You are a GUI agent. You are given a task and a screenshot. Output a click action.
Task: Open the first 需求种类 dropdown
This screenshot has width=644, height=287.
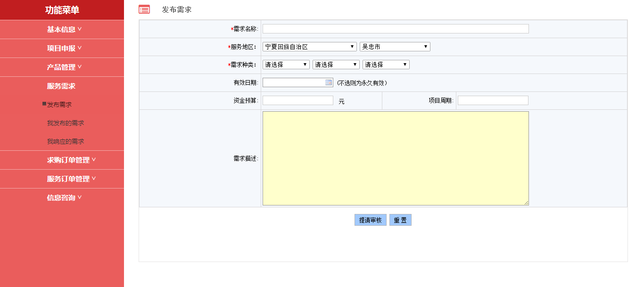coord(286,65)
